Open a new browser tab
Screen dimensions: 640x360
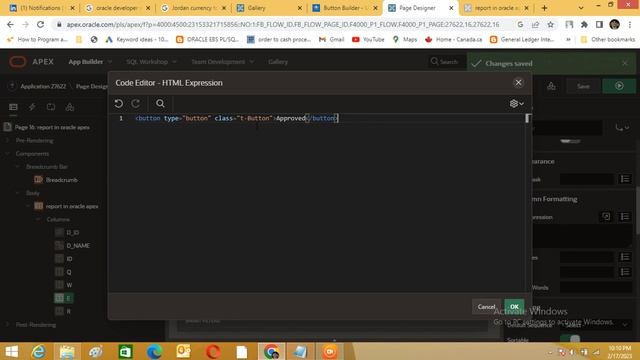544,8
